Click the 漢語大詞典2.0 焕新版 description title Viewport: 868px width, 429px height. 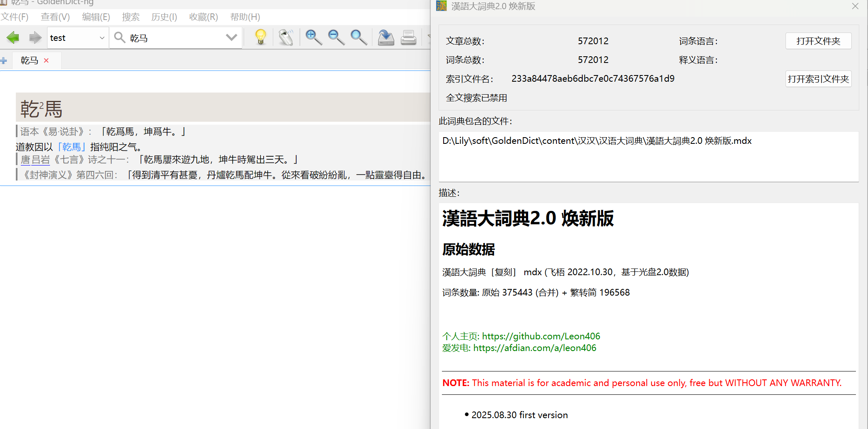[528, 218]
